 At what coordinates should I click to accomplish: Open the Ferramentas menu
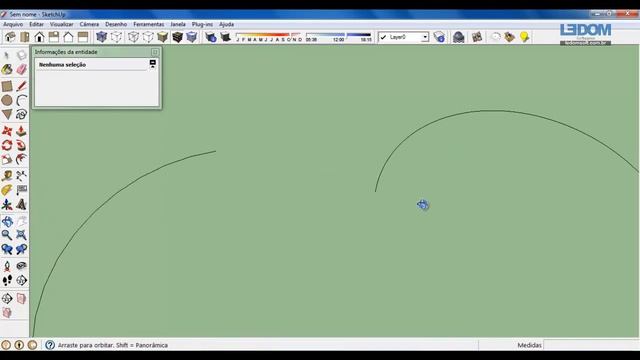coord(149,24)
